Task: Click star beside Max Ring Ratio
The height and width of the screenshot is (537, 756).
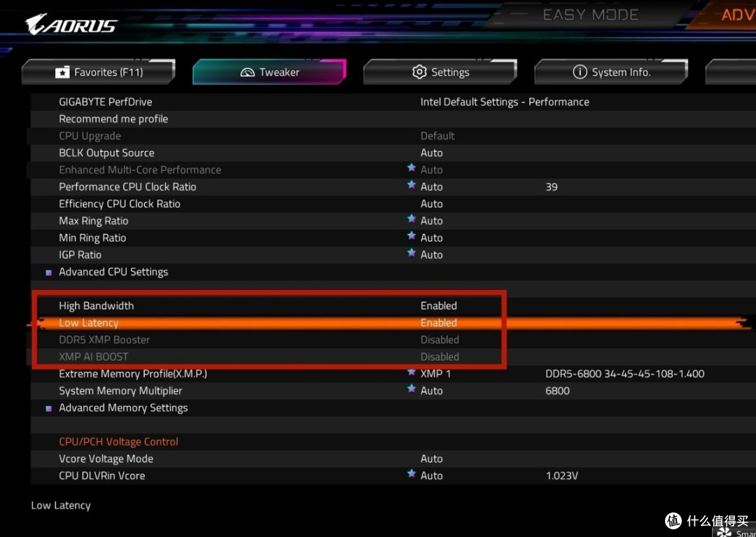Action: (x=412, y=218)
